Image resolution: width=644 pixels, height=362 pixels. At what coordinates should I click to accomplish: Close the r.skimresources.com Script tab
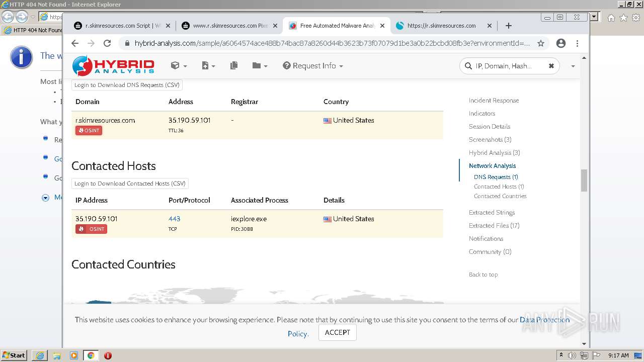(168, 26)
